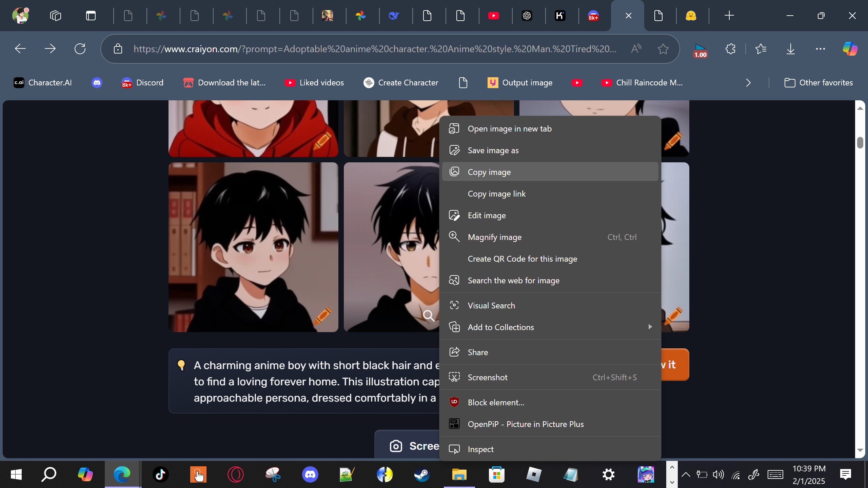Open the browser extensions puzzle icon
The image size is (868, 488).
click(730, 49)
